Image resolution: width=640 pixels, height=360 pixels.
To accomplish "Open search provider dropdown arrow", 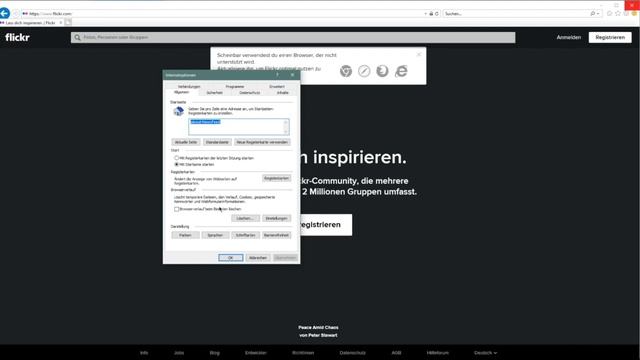I will click(x=598, y=13).
